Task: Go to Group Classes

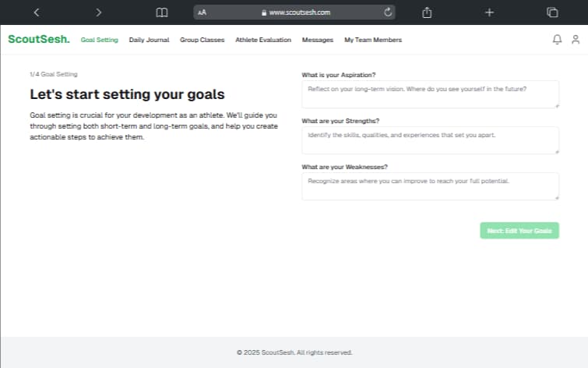Action: 202,40
